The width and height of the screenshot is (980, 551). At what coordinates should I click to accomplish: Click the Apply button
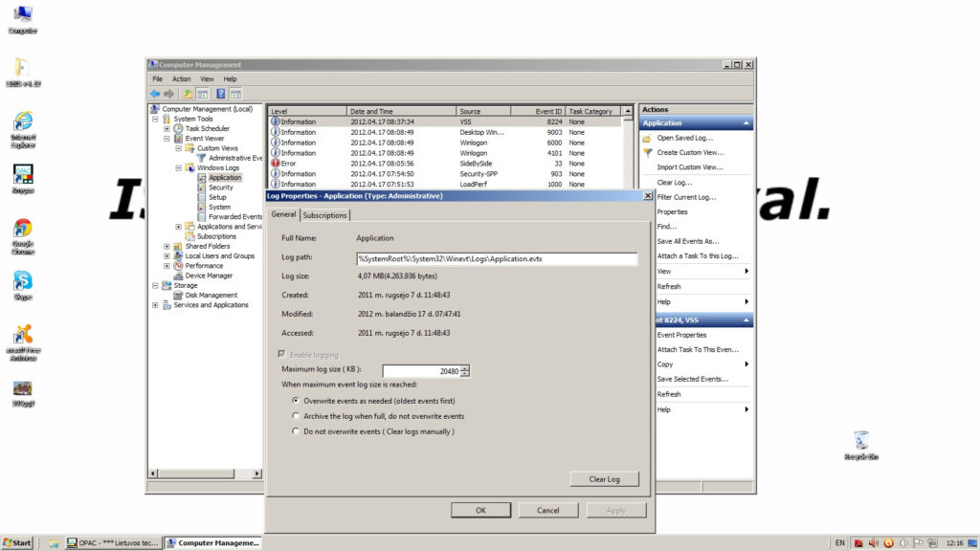(615, 511)
